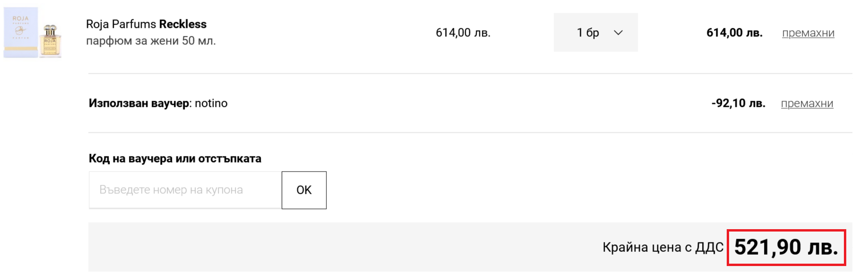Click the 'notino' voucher code text

point(211,103)
